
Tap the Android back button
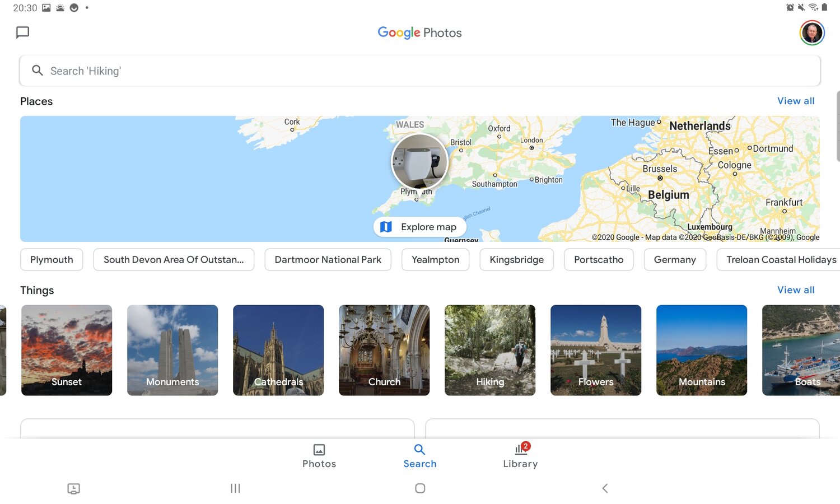[x=605, y=488]
